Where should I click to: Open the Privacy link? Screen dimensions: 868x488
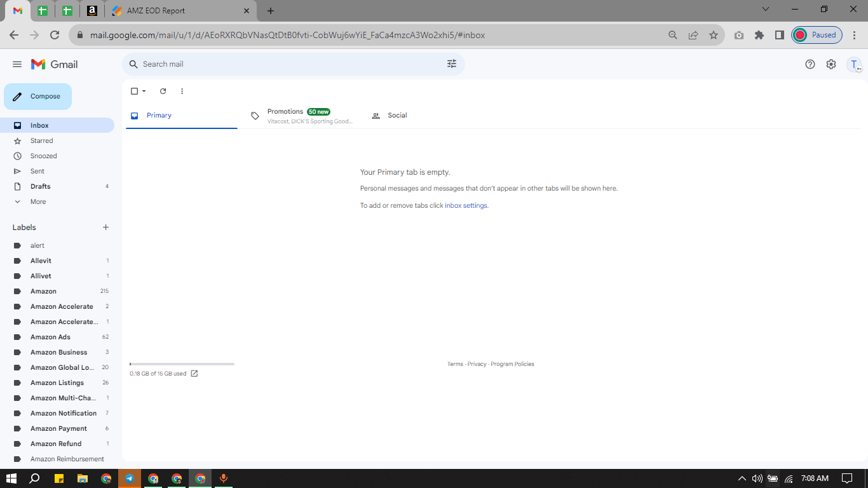tap(477, 364)
